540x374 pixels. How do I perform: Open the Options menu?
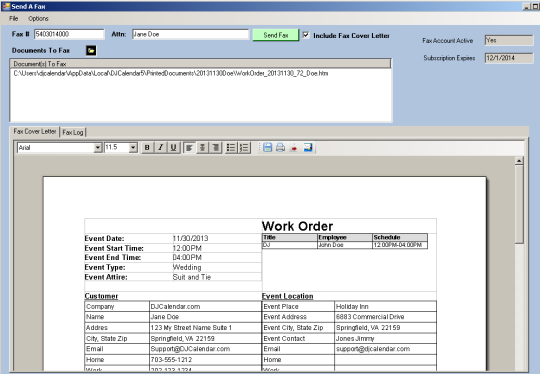pos(38,19)
